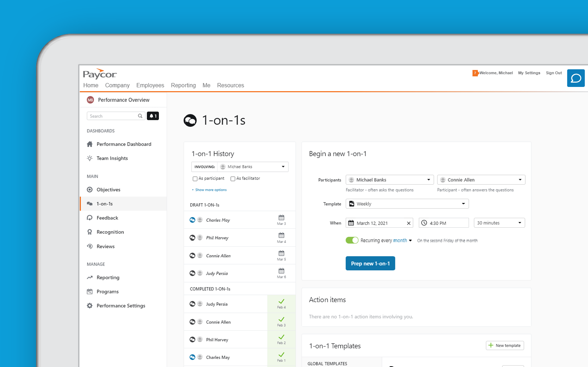Click the lightbulb icon for Team Insights
Screen dimensions: 588x367
90,158
